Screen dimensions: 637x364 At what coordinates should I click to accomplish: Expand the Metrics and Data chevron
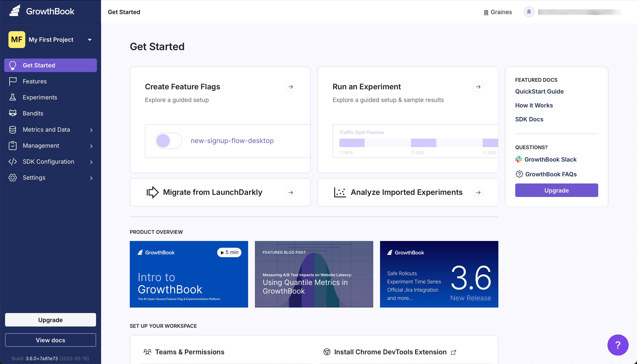[91, 130]
